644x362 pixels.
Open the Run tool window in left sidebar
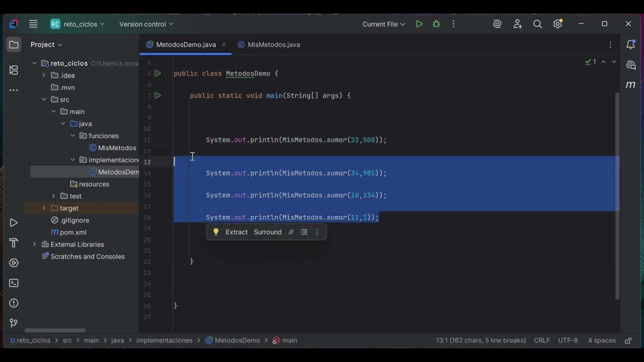pyautogui.click(x=14, y=223)
